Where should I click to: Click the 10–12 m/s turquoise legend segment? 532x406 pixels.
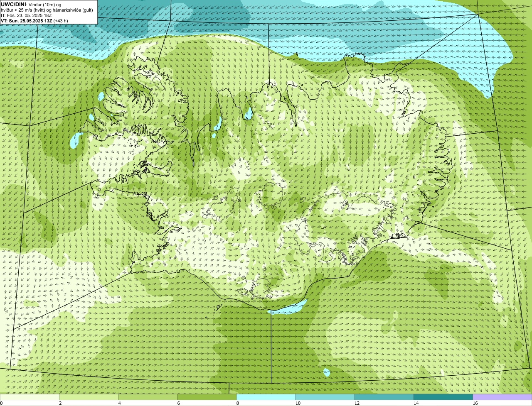(x=325, y=397)
